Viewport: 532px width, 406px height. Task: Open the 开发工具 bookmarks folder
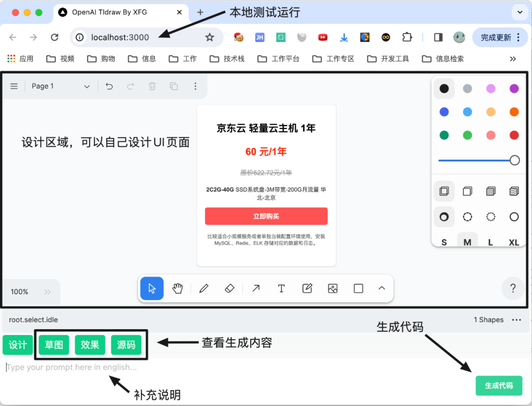388,59
